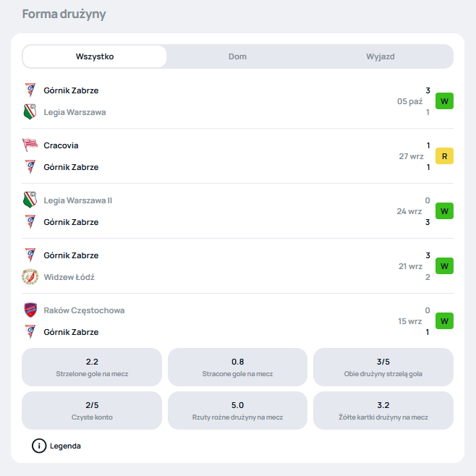Image resolution: width=476 pixels, height=476 pixels.
Task: Click the Raków Częstochowa club crest
Action: pyautogui.click(x=30, y=310)
